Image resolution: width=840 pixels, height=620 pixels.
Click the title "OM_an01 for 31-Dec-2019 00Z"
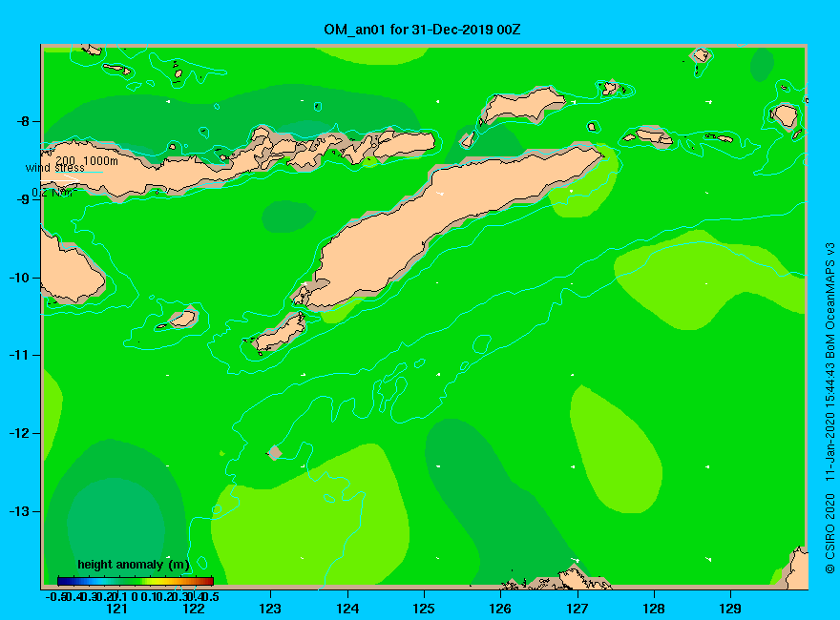(422, 29)
